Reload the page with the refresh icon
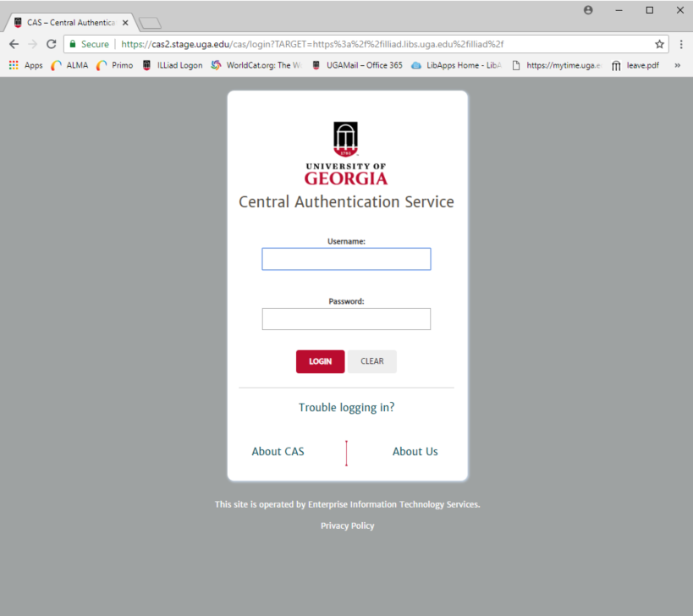 tap(51, 44)
